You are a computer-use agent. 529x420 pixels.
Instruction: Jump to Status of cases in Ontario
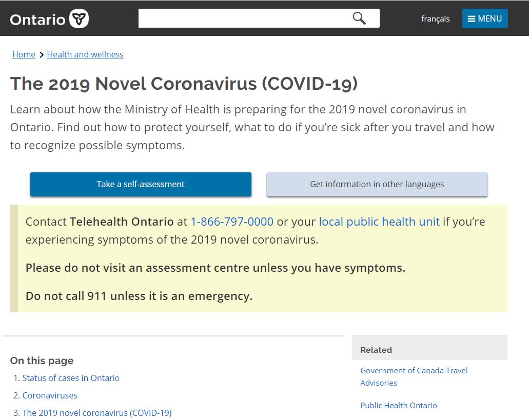click(71, 378)
